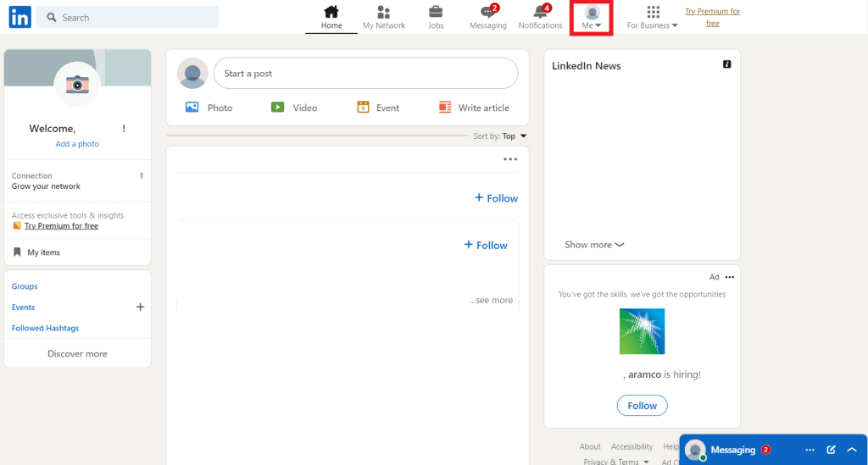Expand post with ...see more
Screen dimensions: 868x465
coord(491,300)
